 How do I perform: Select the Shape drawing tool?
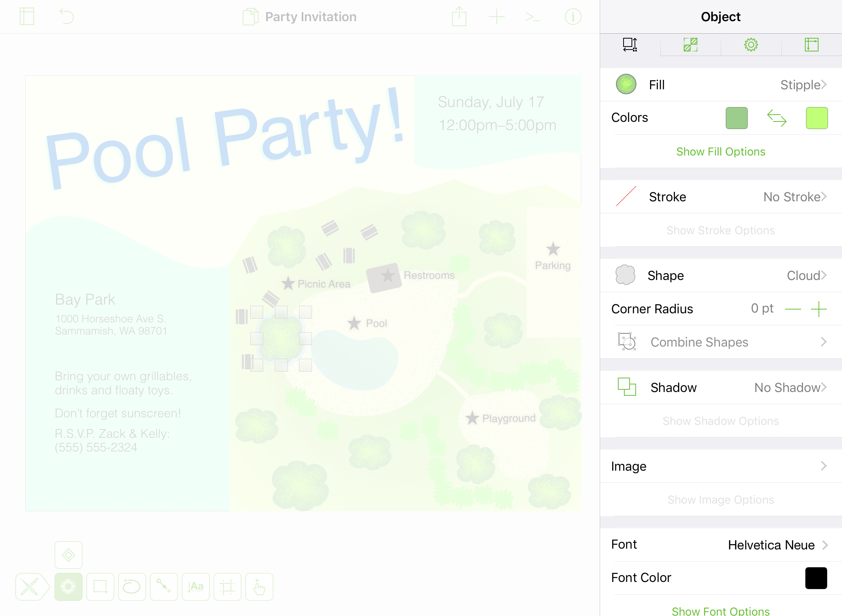(x=100, y=587)
